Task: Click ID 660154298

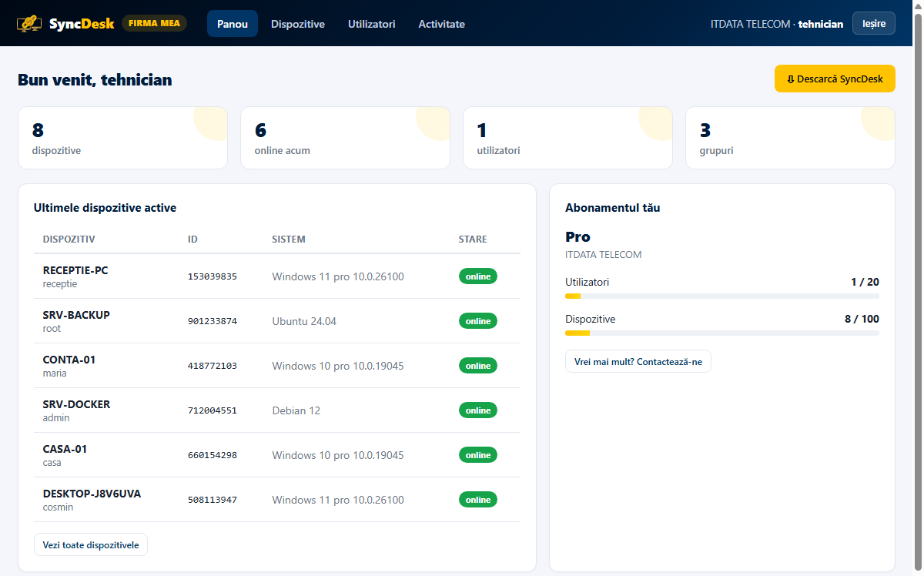Action: [213, 455]
